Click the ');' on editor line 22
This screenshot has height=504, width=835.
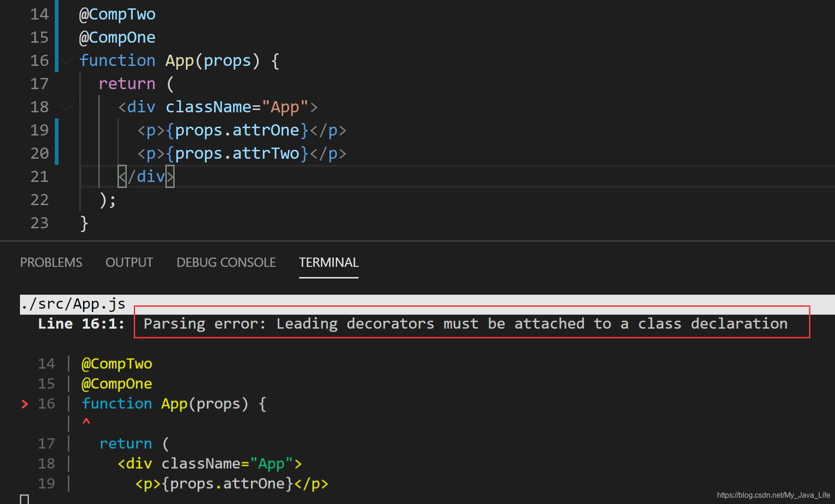[x=108, y=200]
